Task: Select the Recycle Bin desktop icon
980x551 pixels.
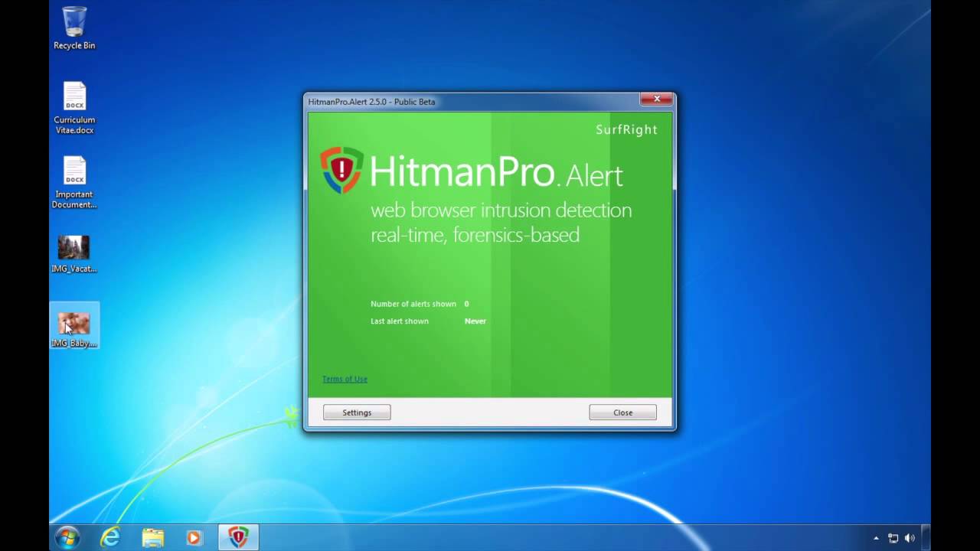Action: (x=74, y=28)
